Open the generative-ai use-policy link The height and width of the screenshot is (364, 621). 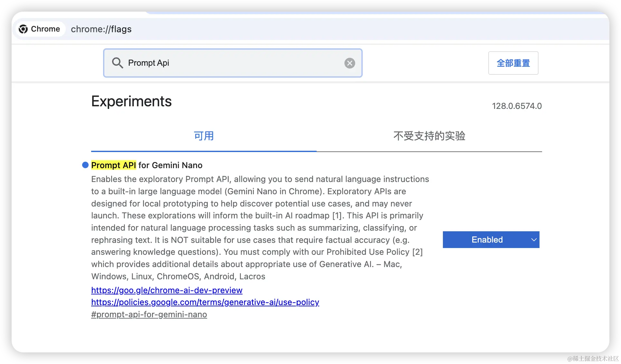[x=205, y=302]
